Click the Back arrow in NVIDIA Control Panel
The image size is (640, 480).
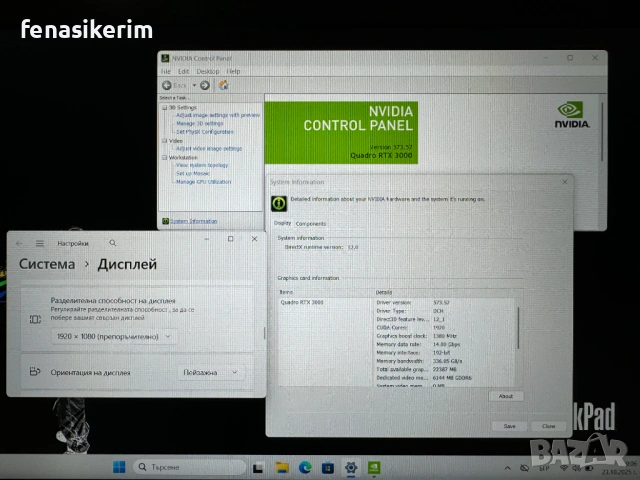(167, 85)
